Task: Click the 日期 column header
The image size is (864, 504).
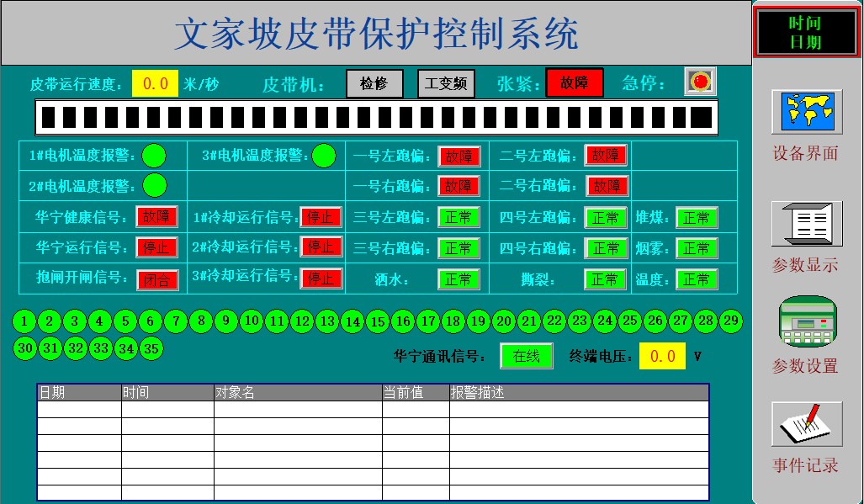Action: pyautogui.click(x=79, y=393)
